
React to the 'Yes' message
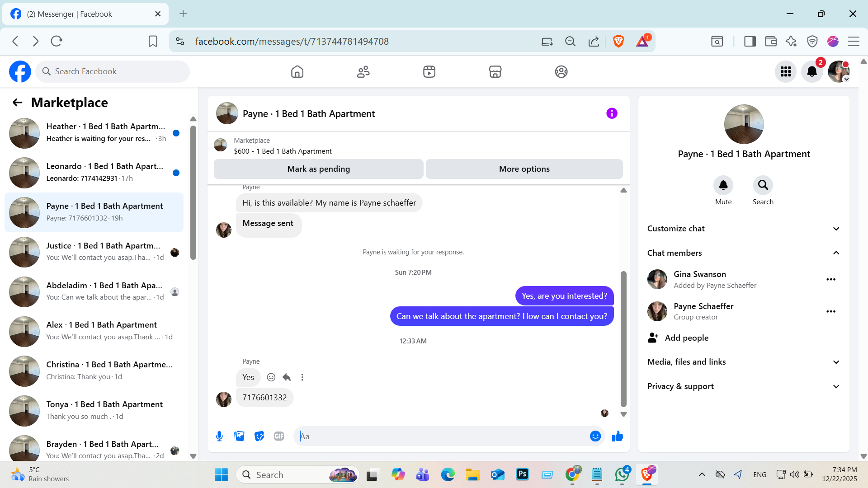click(x=271, y=377)
